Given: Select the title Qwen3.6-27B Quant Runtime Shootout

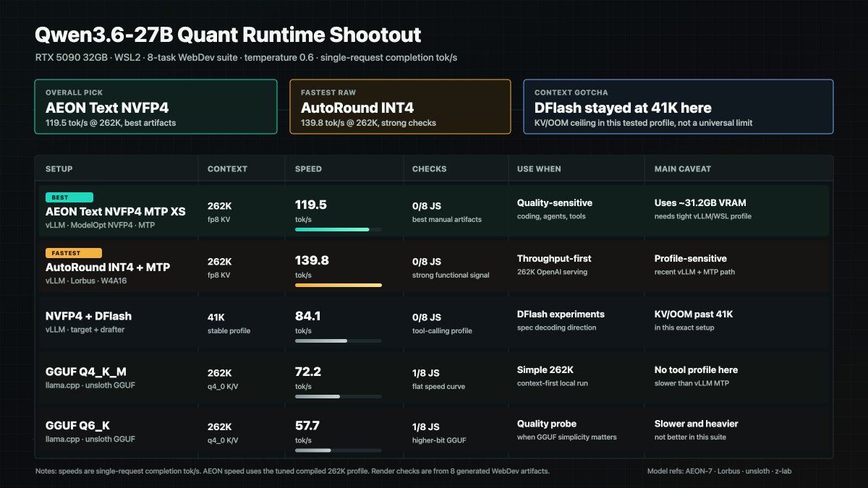Looking at the screenshot, I should [228, 35].
